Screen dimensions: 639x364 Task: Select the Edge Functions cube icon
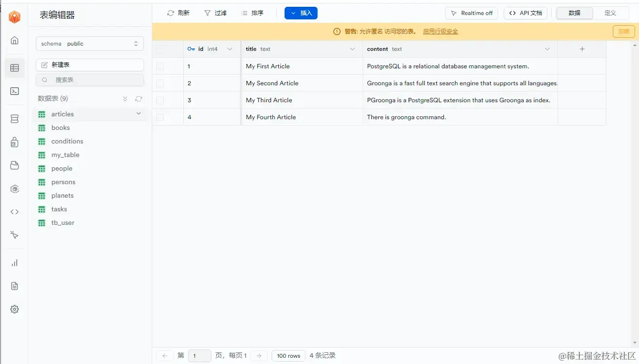tap(15, 189)
